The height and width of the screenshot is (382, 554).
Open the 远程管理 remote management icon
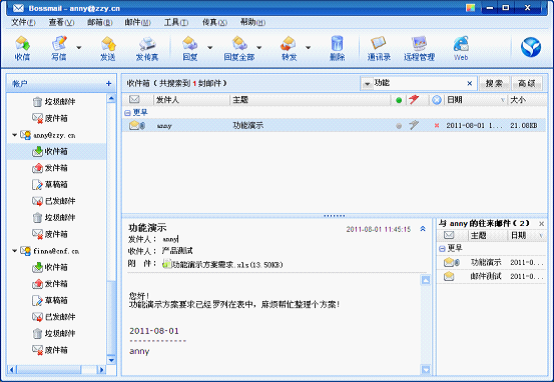coord(419,48)
